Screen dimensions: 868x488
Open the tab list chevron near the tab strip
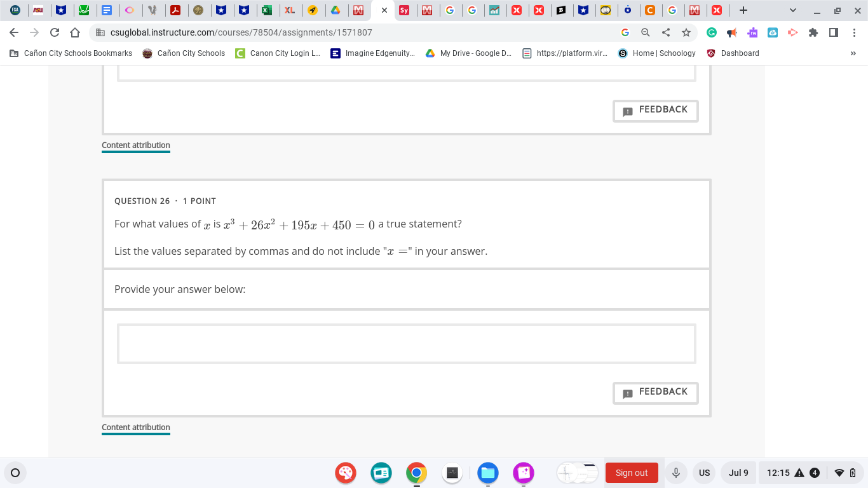(x=792, y=10)
